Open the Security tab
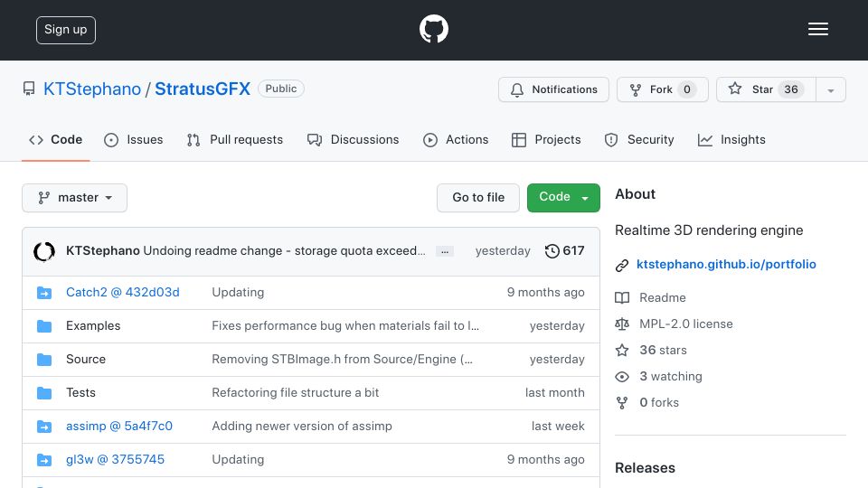Image resolution: width=868 pixels, height=488 pixels. 639,140
